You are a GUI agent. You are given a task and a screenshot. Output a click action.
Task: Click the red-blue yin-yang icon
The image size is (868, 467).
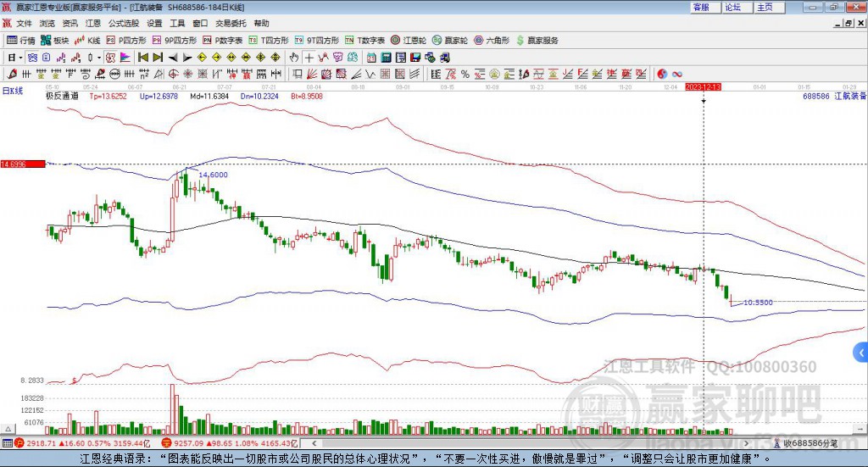pos(662,74)
